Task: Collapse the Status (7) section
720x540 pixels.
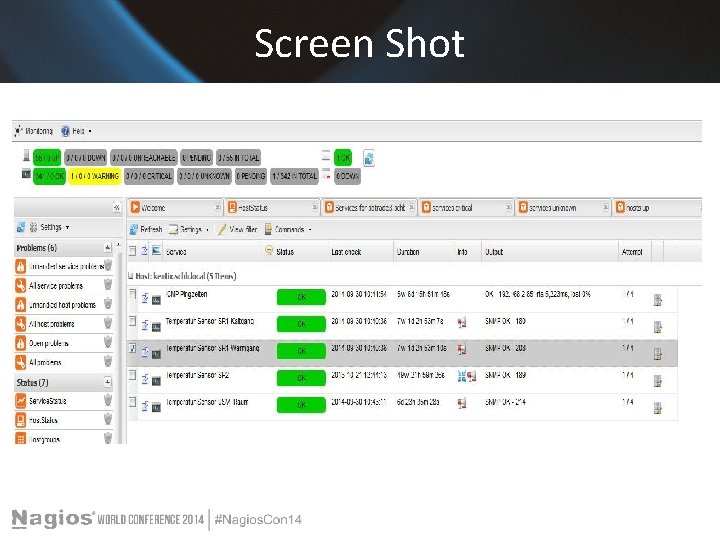Action: click(107, 382)
